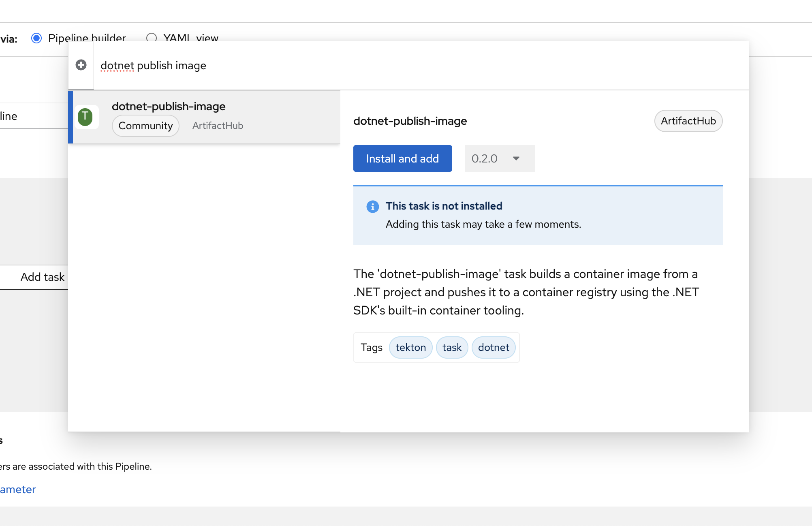Open the 0.2.0 version dropdown
Viewport: 812px width, 526px height.
[x=499, y=158]
